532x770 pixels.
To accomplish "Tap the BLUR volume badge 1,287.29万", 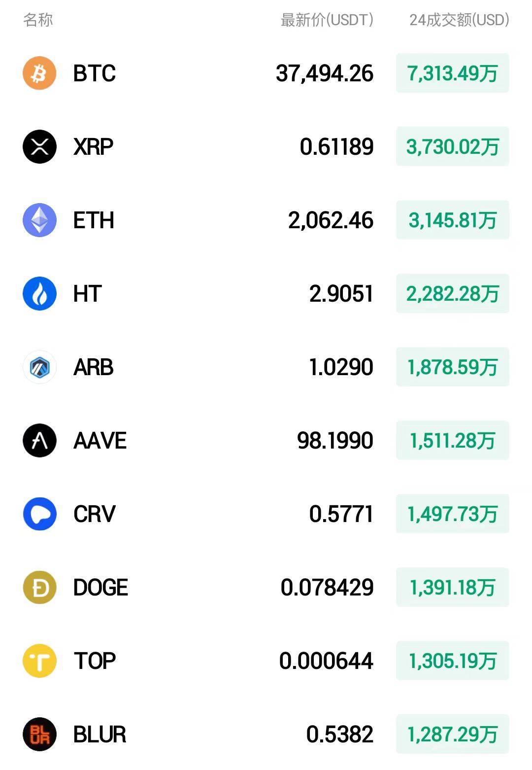I will click(x=452, y=735).
